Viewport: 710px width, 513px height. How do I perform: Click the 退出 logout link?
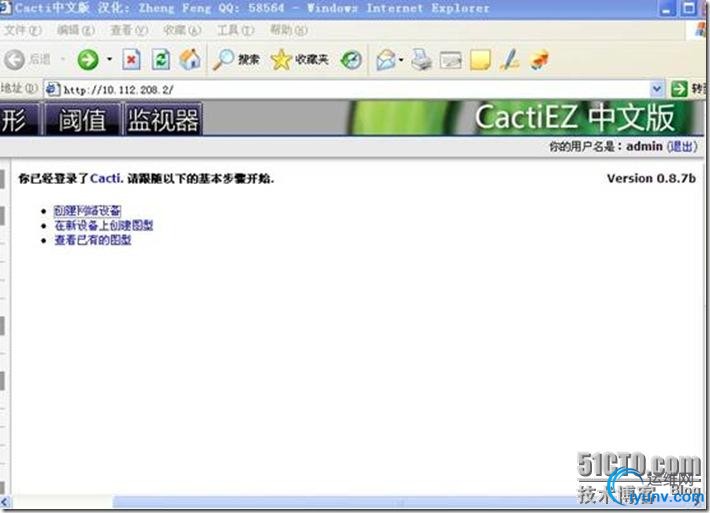[x=682, y=146]
